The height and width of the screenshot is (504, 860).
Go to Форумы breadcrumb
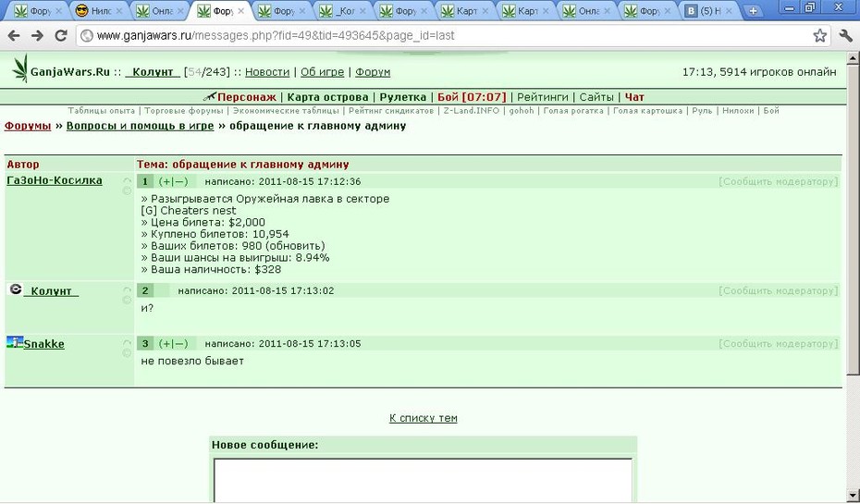click(x=28, y=126)
